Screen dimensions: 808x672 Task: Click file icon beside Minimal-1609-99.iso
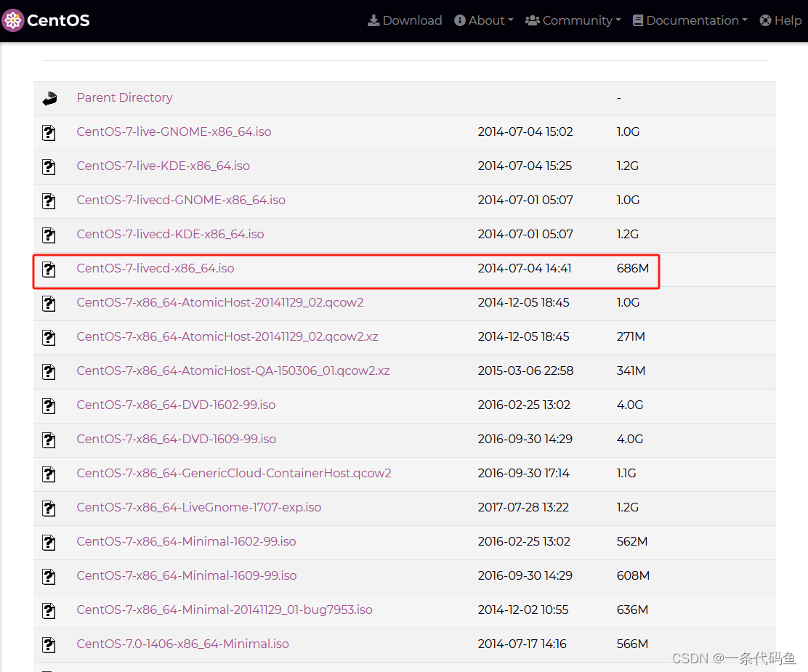pyautogui.click(x=49, y=577)
